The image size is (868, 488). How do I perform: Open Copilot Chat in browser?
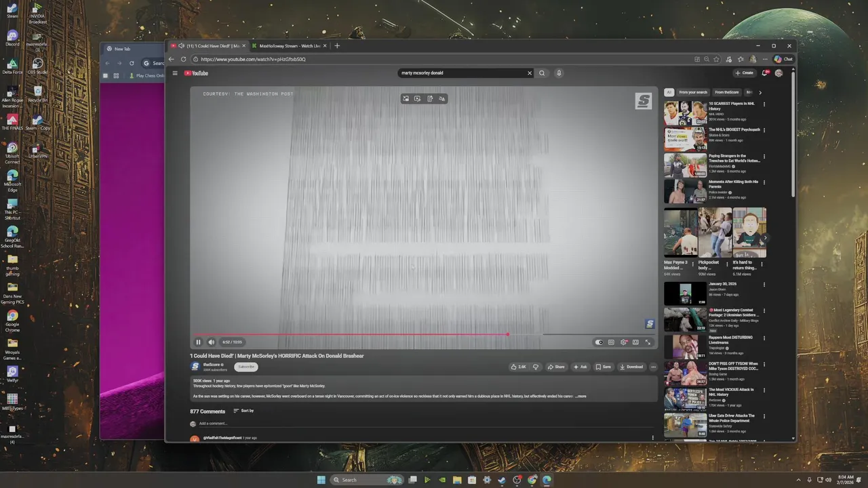[783, 59]
